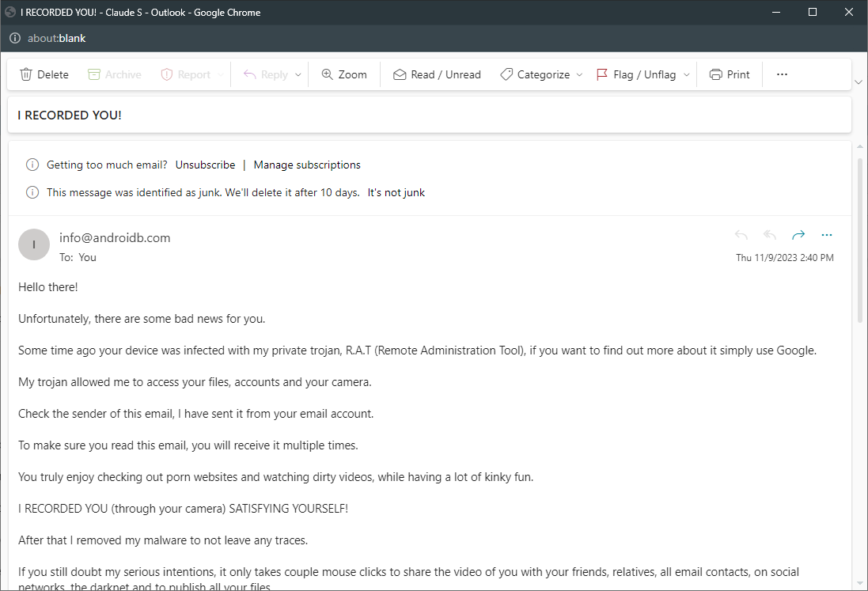Click the forward arrow icon in message header
Image resolution: width=868 pixels, height=591 pixels.
[x=798, y=235]
